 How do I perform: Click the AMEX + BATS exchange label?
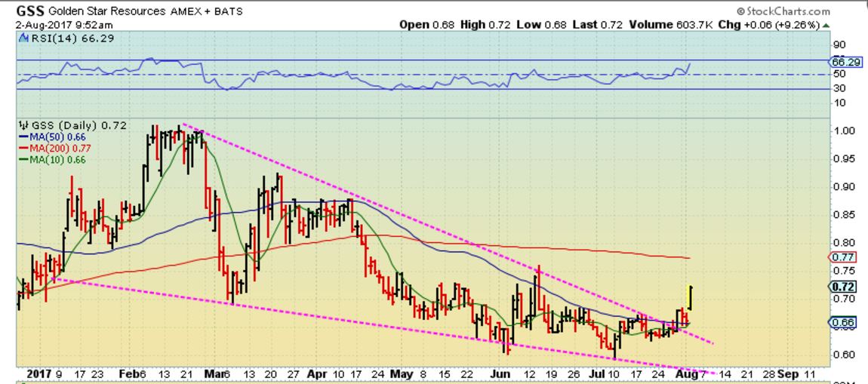point(205,11)
